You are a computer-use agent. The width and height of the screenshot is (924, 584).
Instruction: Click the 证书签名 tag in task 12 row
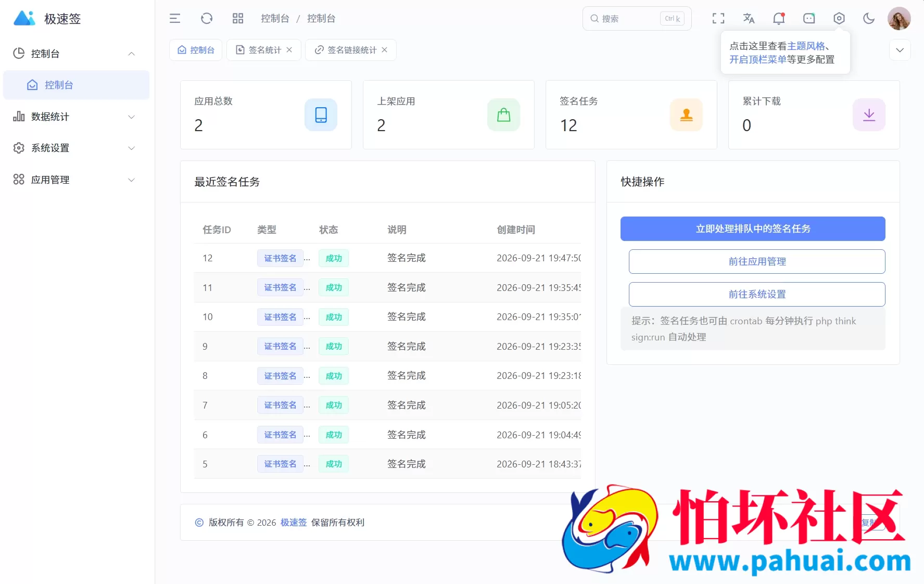[280, 258]
